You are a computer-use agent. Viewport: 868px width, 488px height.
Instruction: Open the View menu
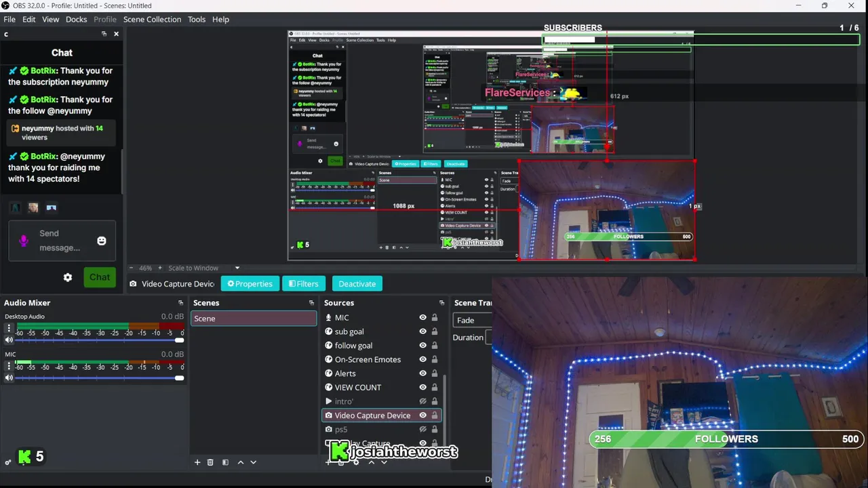[x=51, y=20]
